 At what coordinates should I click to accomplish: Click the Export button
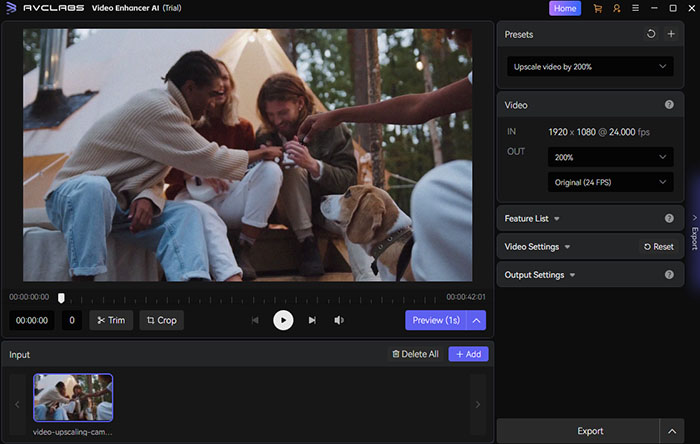(x=578, y=431)
